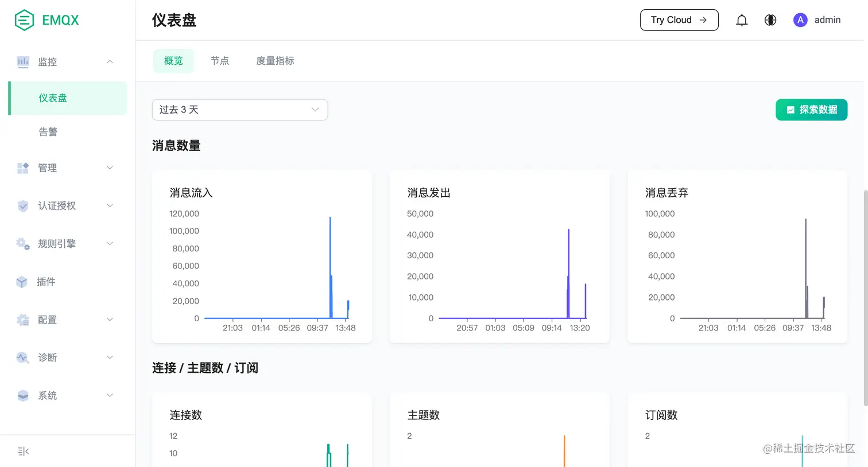Switch to the 节点 tab
Image resolution: width=868 pixels, height=467 pixels.
[220, 60]
